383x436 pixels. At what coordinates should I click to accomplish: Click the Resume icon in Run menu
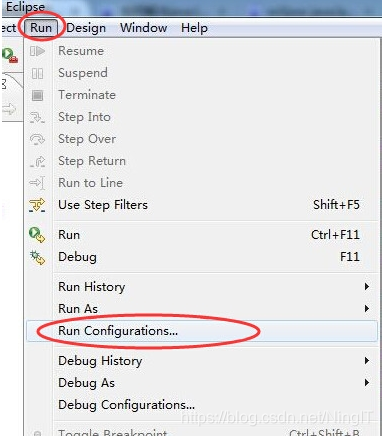[37, 51]
